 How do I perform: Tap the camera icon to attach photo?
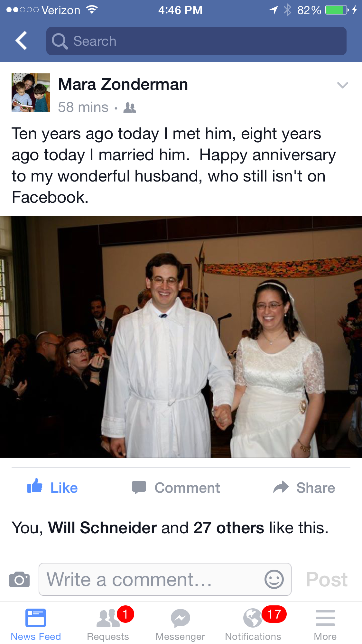tap(19, 579)
